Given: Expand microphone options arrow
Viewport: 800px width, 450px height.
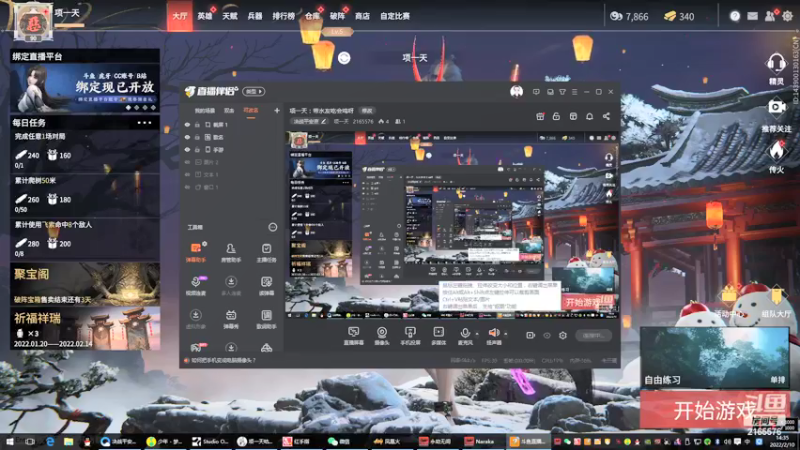Looking at the screenshot, I should (477, 335).
